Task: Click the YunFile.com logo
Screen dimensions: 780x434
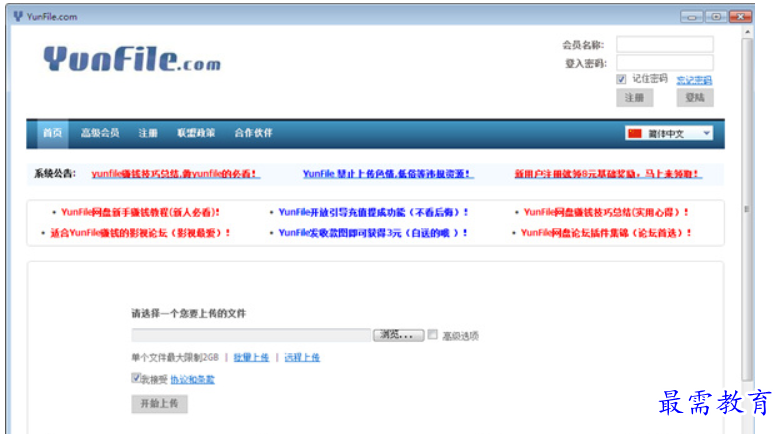Action: (132, 58)
